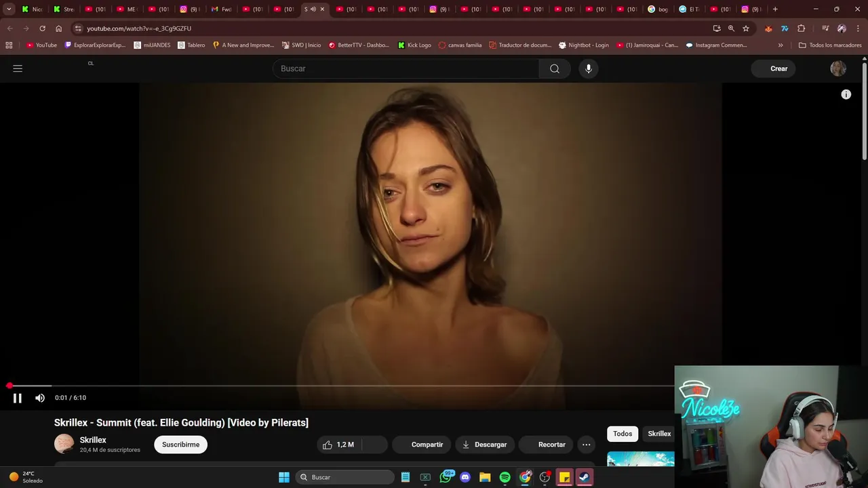868x488 pixels.
Task: Click the Recortar clip button
Action: [x=545, y=445]
